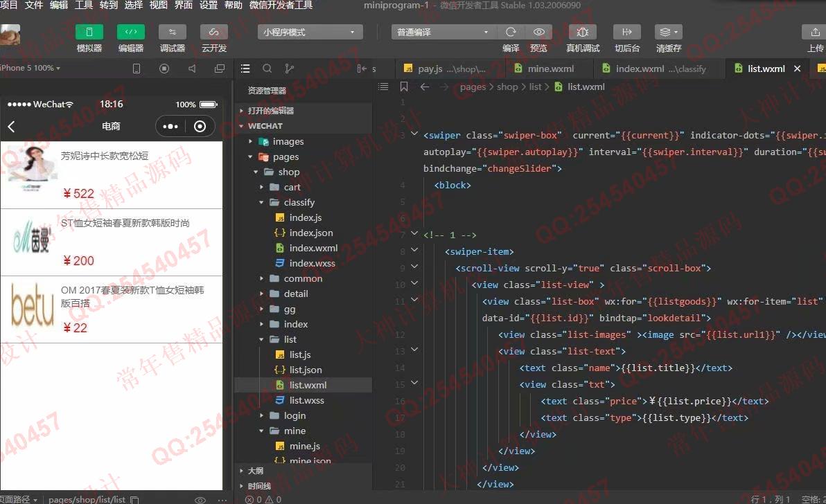Open the list.json file
This screenshot has height=504, width=826.
point(304,370)
